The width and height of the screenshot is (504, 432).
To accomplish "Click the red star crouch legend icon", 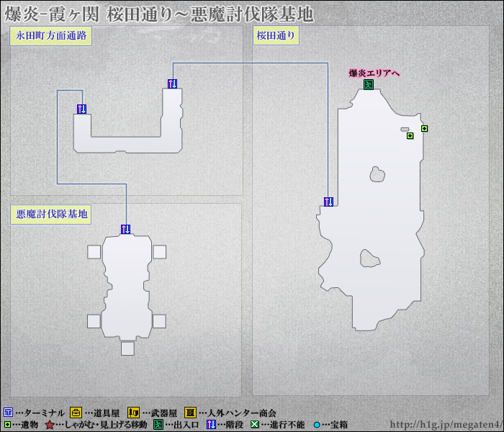I will (x=50, y=425).
